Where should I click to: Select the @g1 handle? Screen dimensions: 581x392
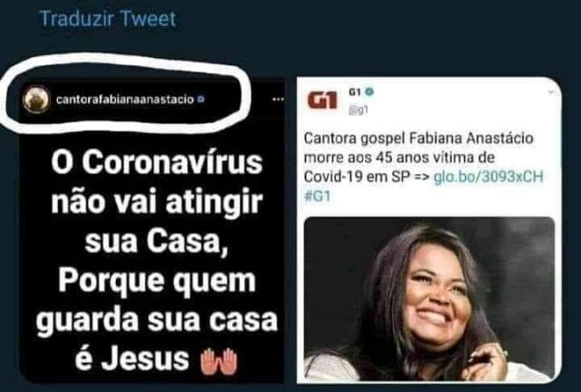click(x=359, y=110)
